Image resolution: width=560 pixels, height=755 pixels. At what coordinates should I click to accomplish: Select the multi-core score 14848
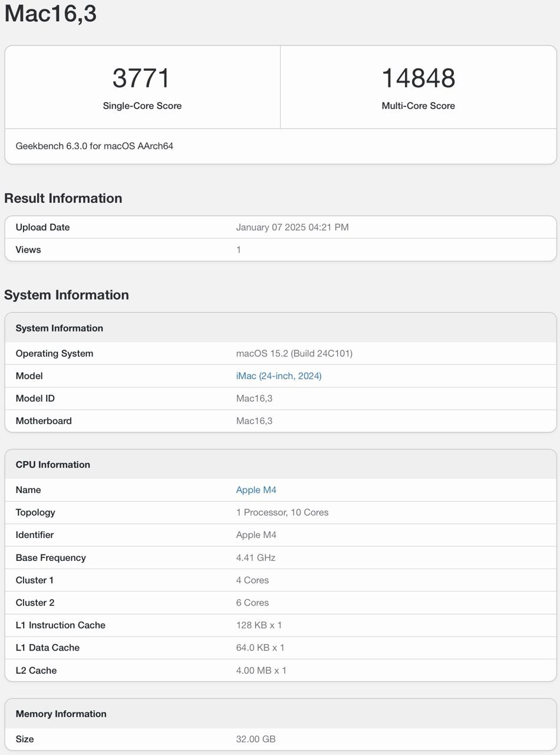419,78
